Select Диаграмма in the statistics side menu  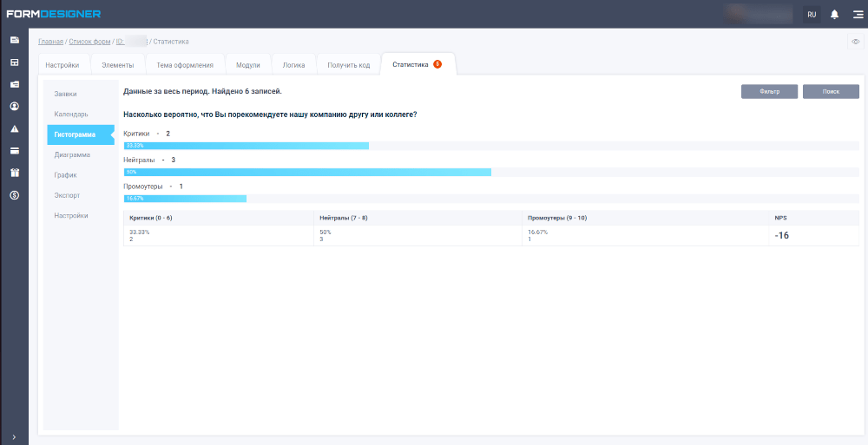[72, 155]
